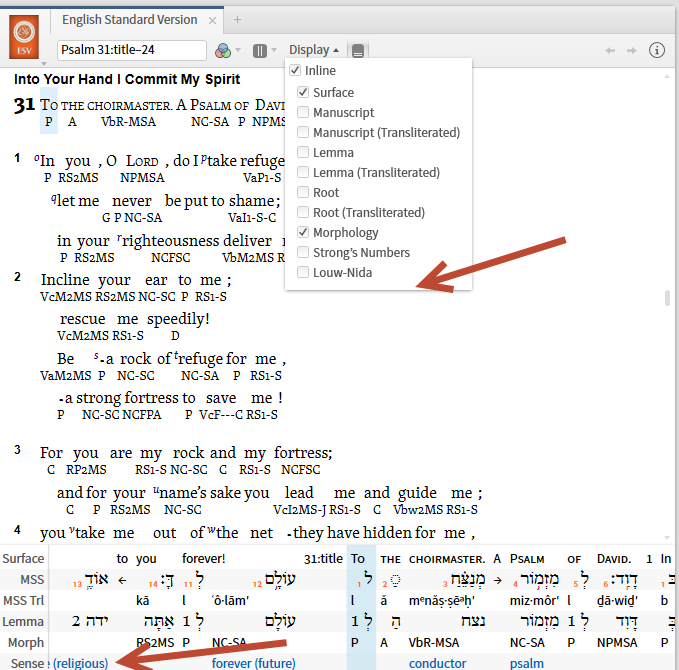Close the English Standard Version tab
This screenshot has width=679, height=670.
(212, 20)
